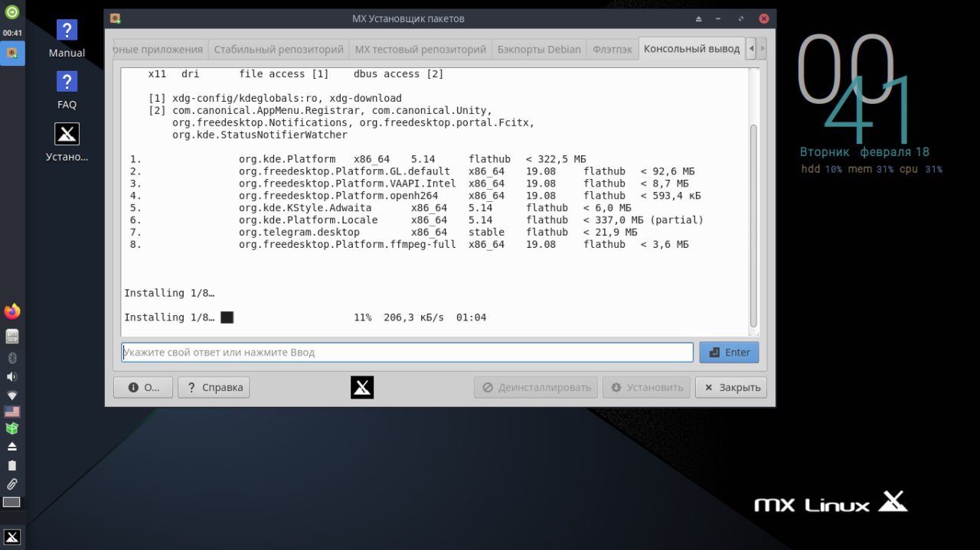Screen dimensions: 980x550
Task: Click the org.freedesktop.Platform.GL.default line
Action: click(412, 171)
